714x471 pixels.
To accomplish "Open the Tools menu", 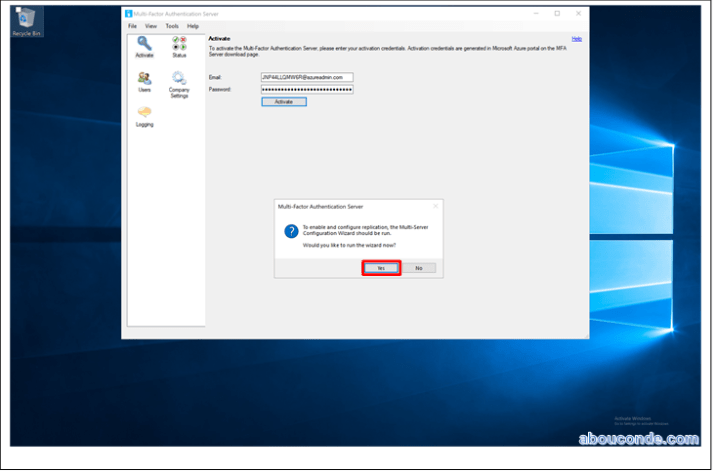I will [x=172, y=26].
